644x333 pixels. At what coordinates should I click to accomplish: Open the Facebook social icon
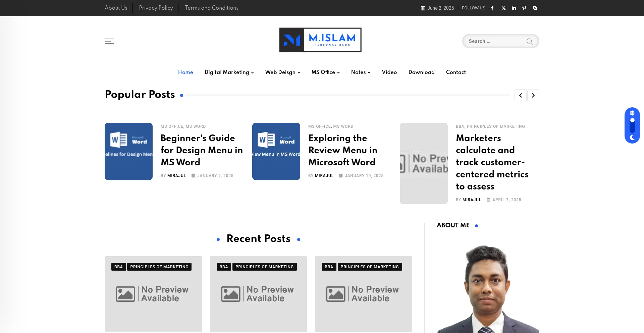click(492, 8)
